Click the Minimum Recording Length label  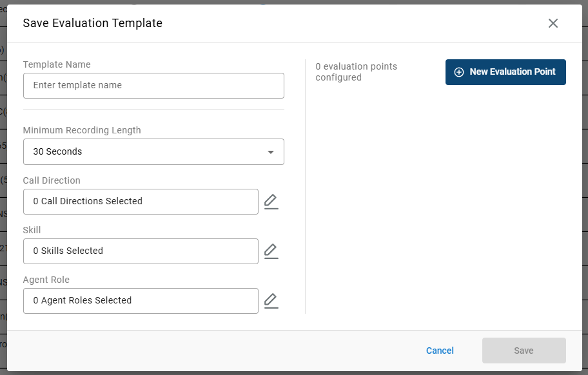pyautogui.click(x=82, y=130)
